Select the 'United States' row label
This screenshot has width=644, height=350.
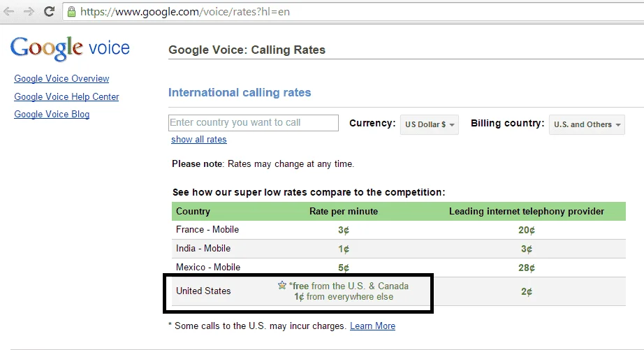(203, 291)
